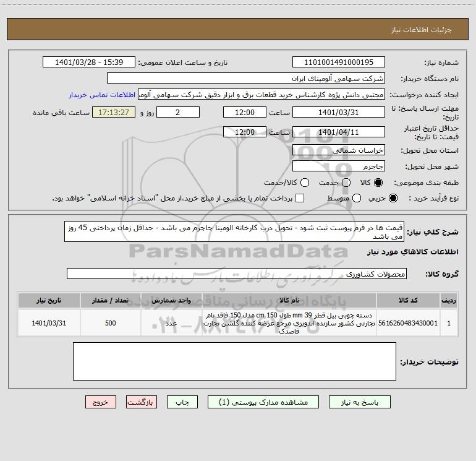This screenshot has width=476, height=461.
Task: Click the مشاهده مدارک پیوستی (1) button
Action: coord(263,402)
